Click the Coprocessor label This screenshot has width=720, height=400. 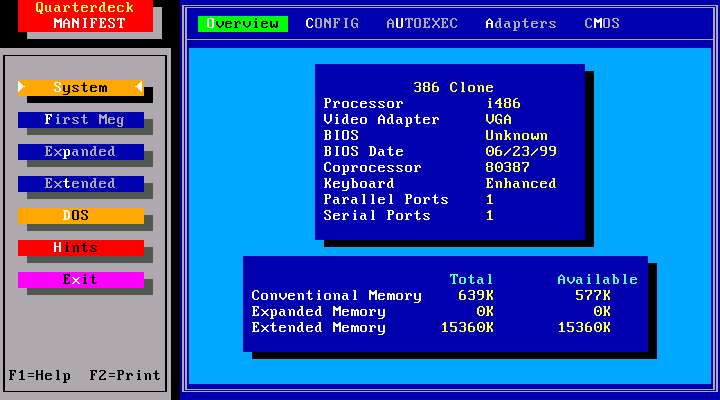[x=372, y=168]
